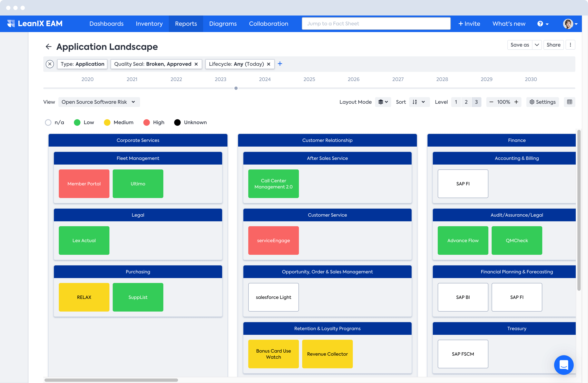Click the Fleet Management header
The image size is (588, 383).
[138, 158]
